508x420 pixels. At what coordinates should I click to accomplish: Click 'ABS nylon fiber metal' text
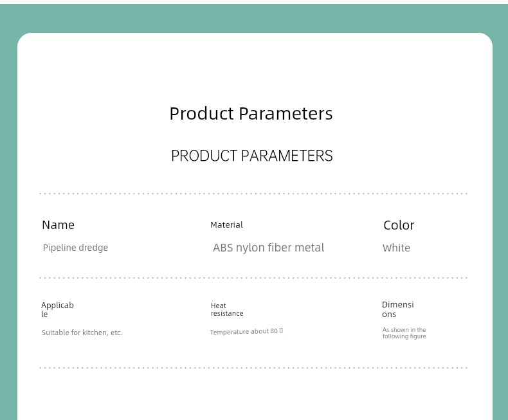[268, 248]
